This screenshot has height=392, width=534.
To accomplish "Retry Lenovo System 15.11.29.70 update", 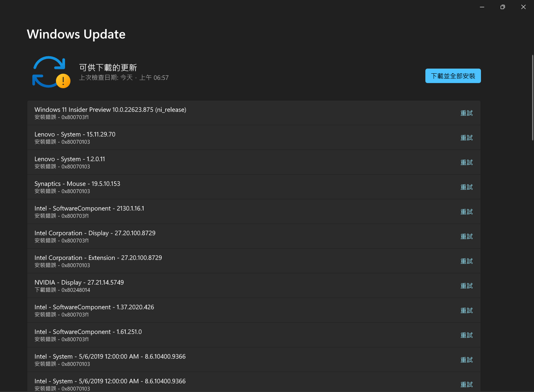I will 467,138.
